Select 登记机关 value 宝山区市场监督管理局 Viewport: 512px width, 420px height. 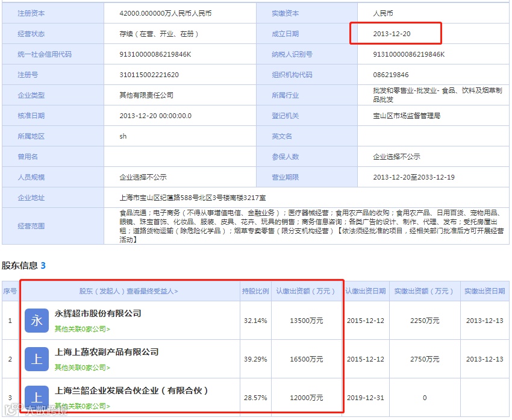(407, 116)
